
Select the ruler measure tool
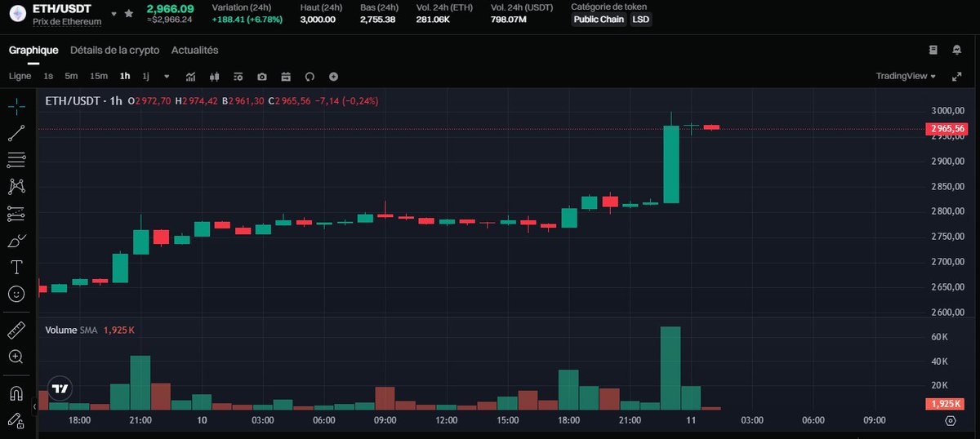16,330
